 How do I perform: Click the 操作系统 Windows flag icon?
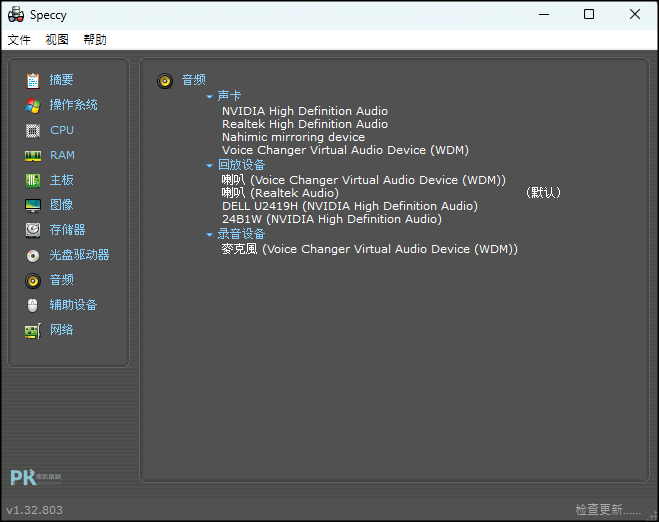point(33,105)
